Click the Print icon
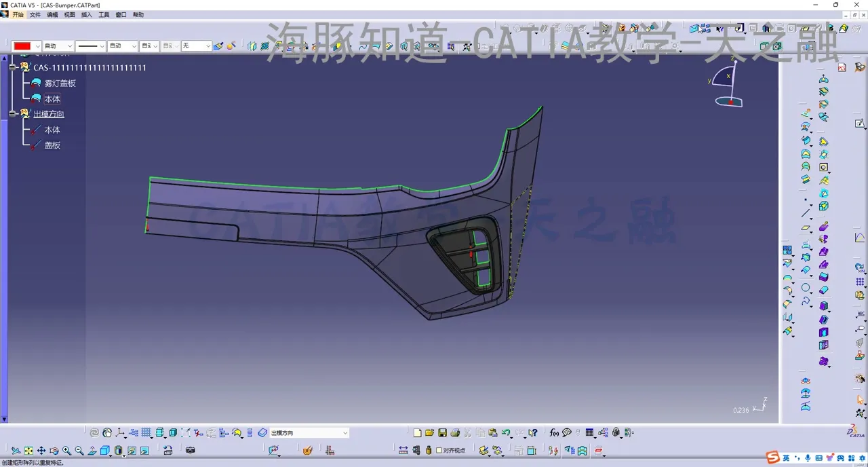868x467 pixels. 455,433
